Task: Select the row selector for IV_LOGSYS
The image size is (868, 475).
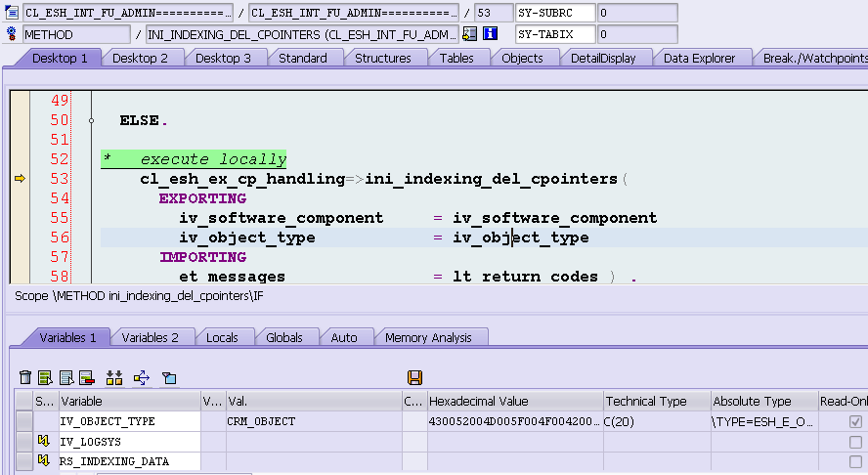Action: click(24, 441)
